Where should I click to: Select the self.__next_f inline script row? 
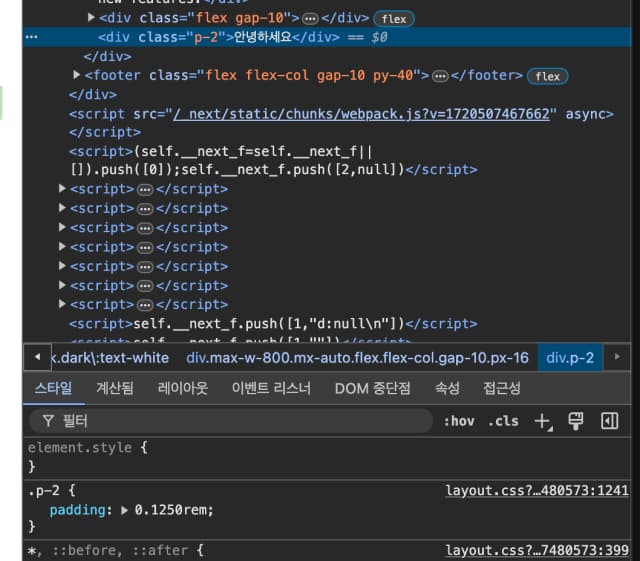click(x=273, y=160)
